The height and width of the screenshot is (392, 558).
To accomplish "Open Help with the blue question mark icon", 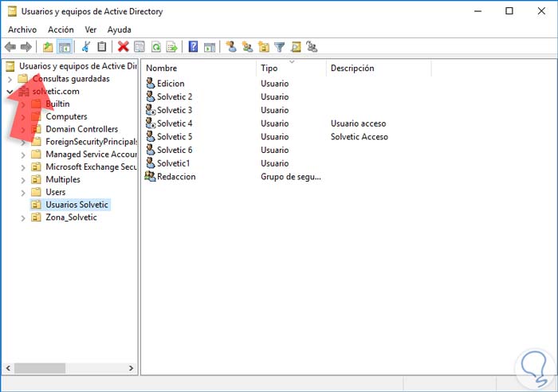I will [x=193, y=46].
